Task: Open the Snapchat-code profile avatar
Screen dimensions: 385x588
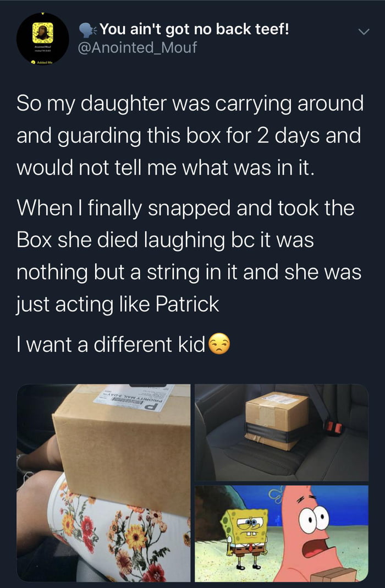Action: pos(42,39)
